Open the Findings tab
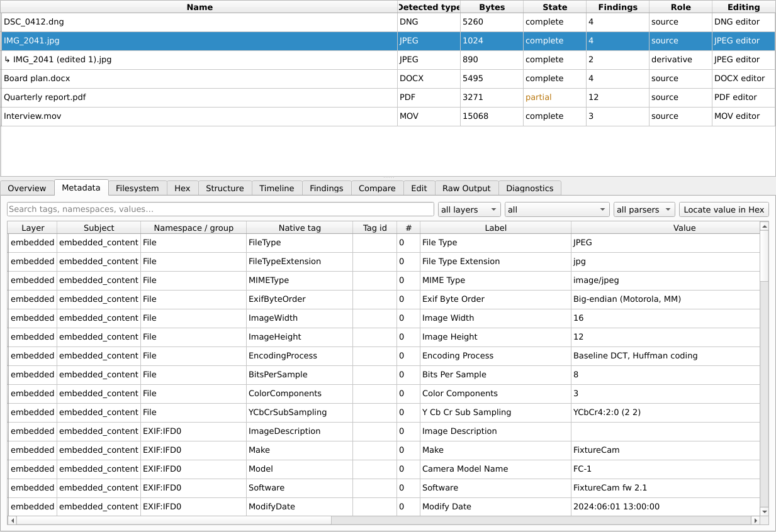This screenshot has height=532, width=776. coord(327,188)
